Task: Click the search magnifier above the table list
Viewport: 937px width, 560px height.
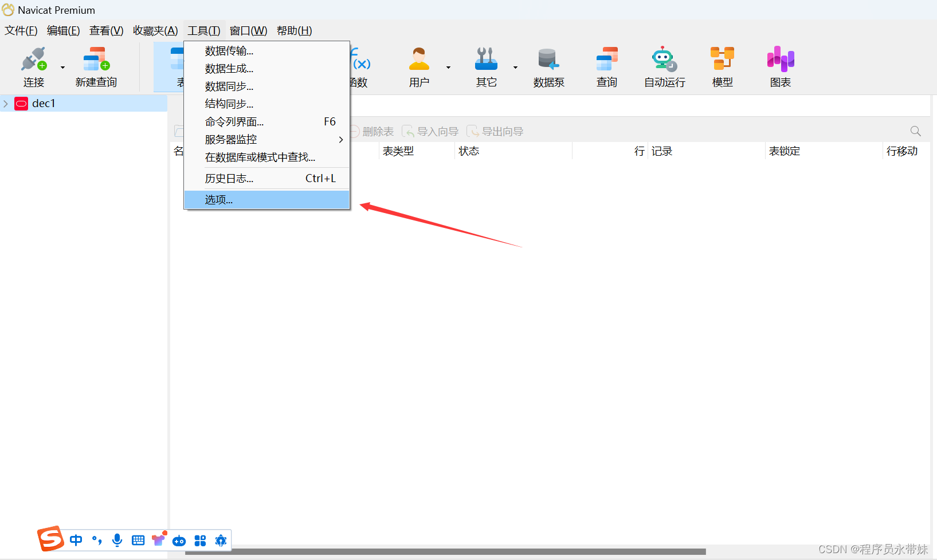Action: click(x=915, y=131)
